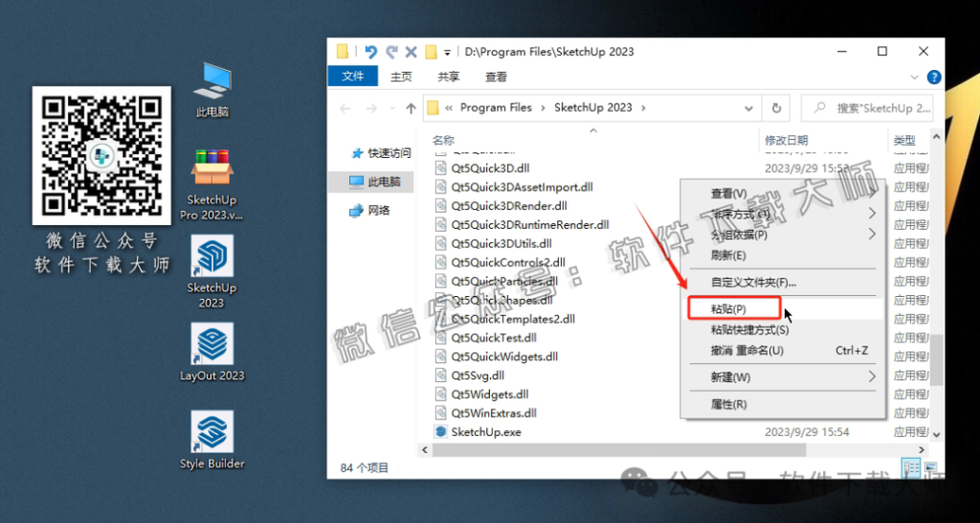Image resolution: width=980 pixels, height=523 pixels.
Task: Choose 属性(R) in context menu
Action: (783, 404)
